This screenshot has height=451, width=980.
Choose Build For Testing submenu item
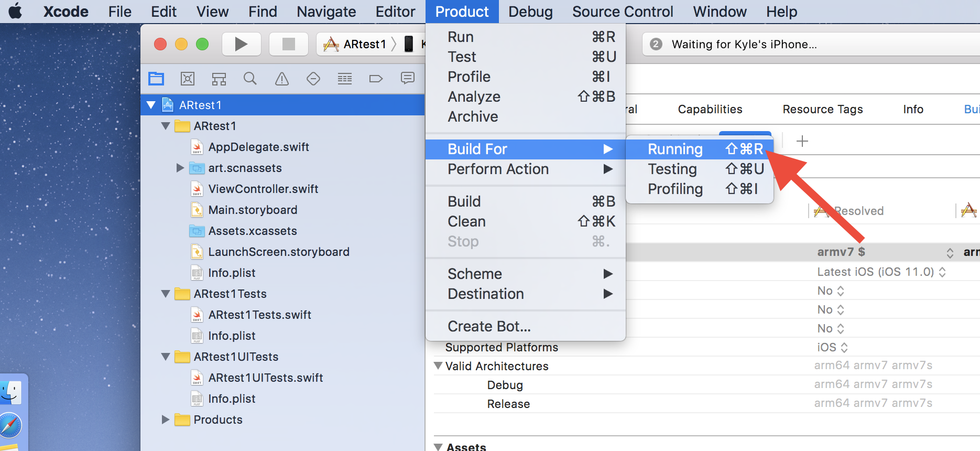pyautogui.click(x=700, y=169)
